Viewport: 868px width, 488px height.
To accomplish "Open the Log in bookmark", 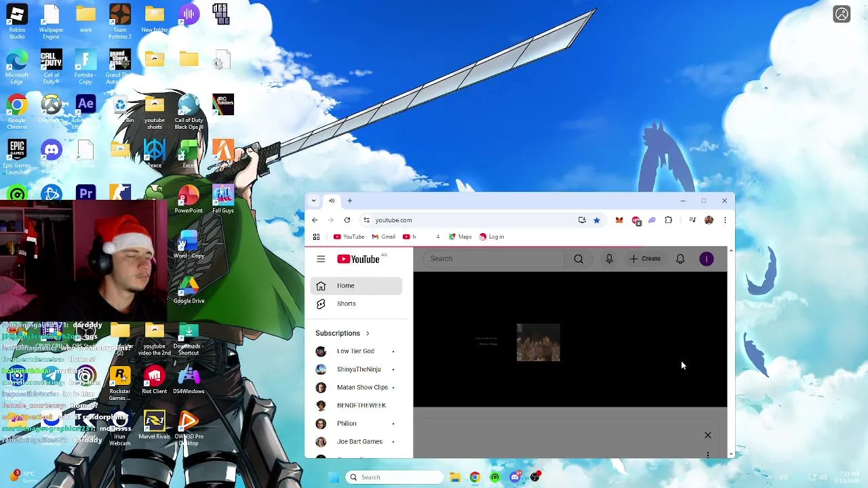I will coord(492,237).
